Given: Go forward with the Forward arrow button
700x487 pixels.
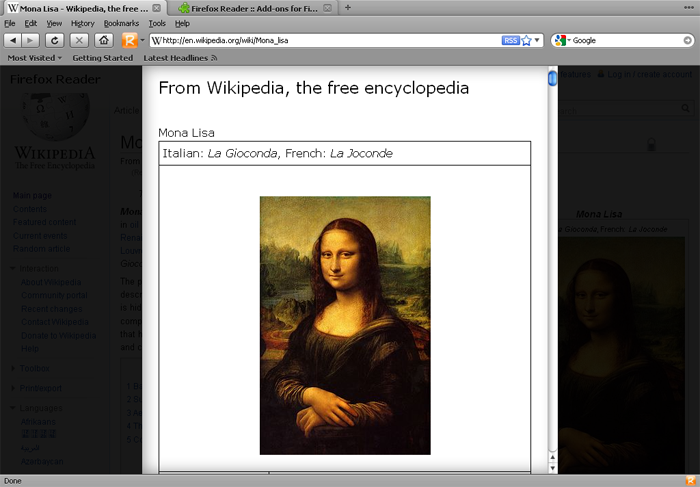Looking at the screenshot, I should [30, 41].
